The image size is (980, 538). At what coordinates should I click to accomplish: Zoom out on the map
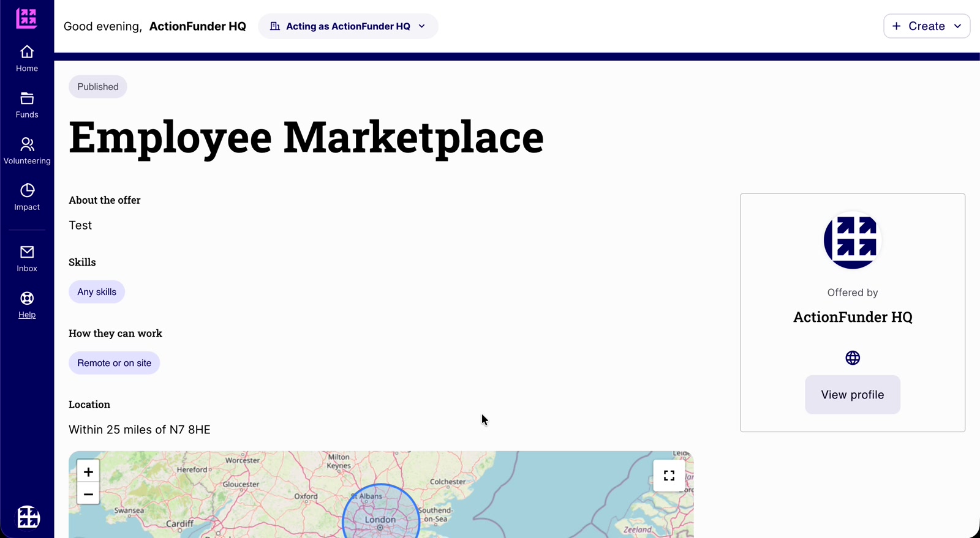[x=88, y=494]
